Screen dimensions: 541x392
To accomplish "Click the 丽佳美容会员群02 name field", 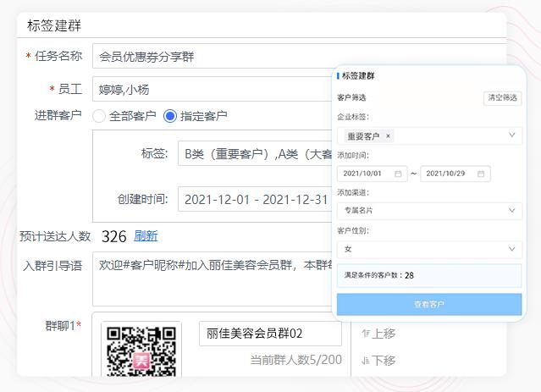I will (x=270, y=334).
